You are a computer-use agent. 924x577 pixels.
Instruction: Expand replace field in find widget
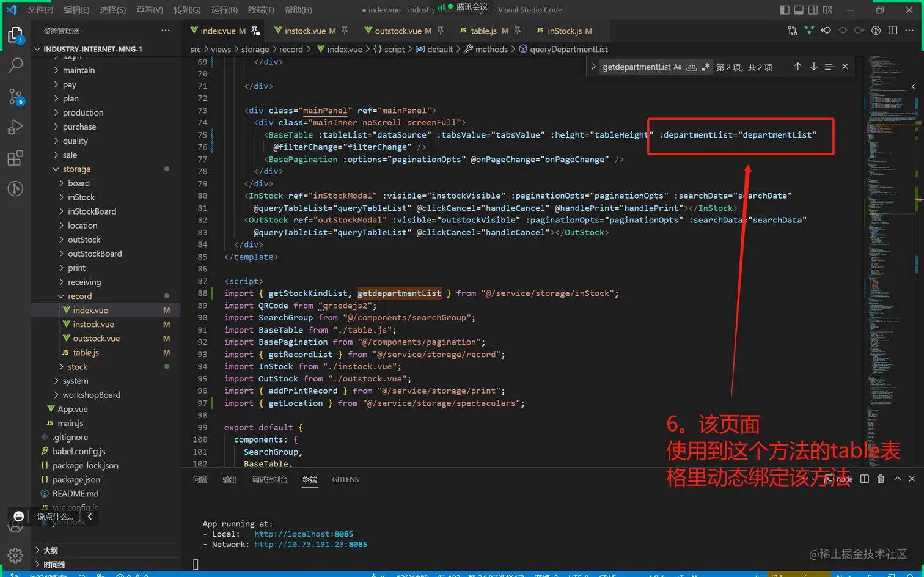(593, 67)
